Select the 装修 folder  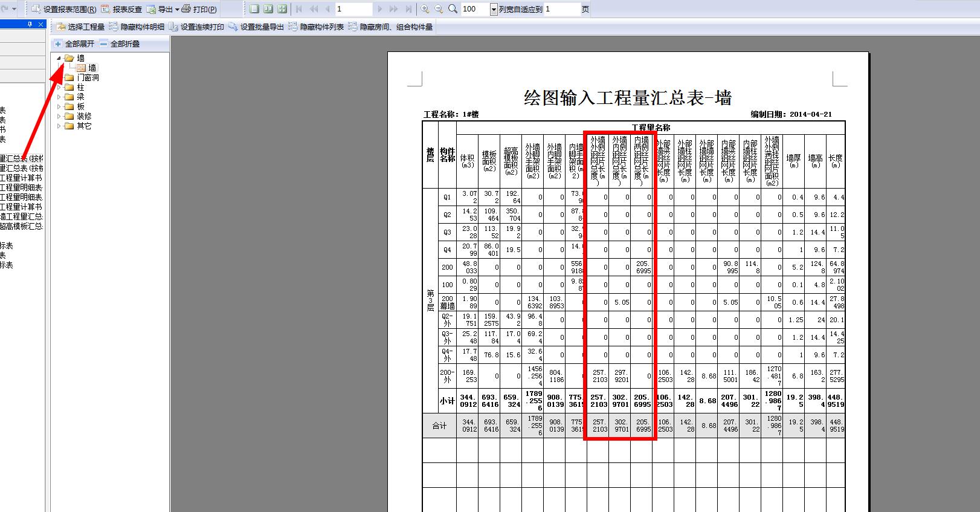tap(79, 116)
